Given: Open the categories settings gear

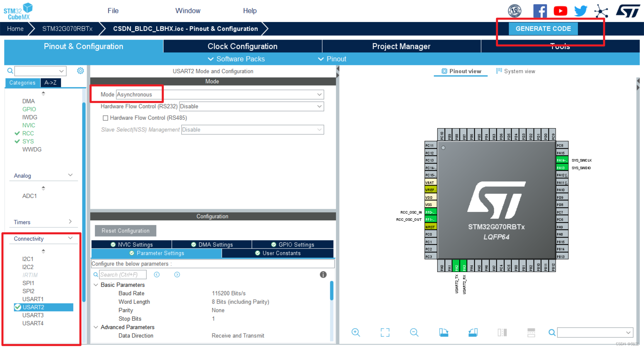Looking at the screenshot, I should [80, 71].
